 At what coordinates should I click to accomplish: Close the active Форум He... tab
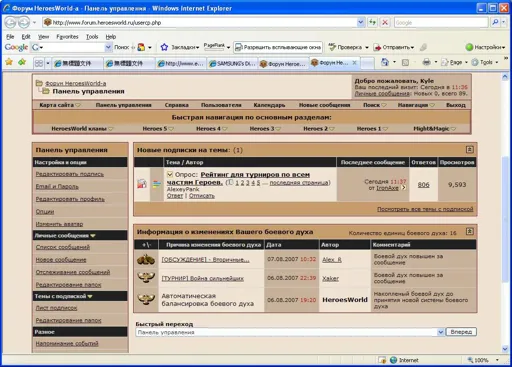(354, 62)
